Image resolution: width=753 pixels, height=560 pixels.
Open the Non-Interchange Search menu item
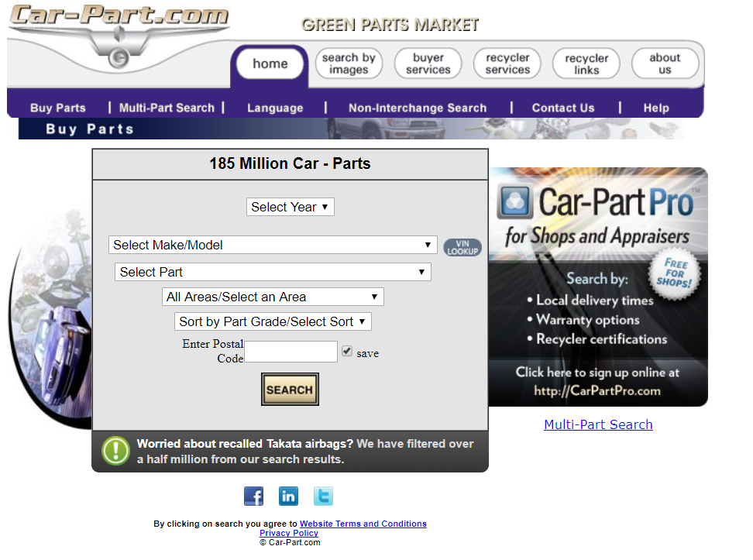coord(418,108)
